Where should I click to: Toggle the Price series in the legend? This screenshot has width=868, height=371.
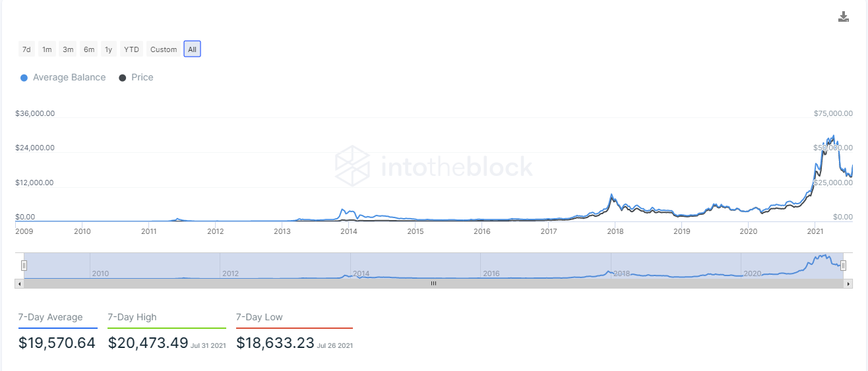(136, 78)
